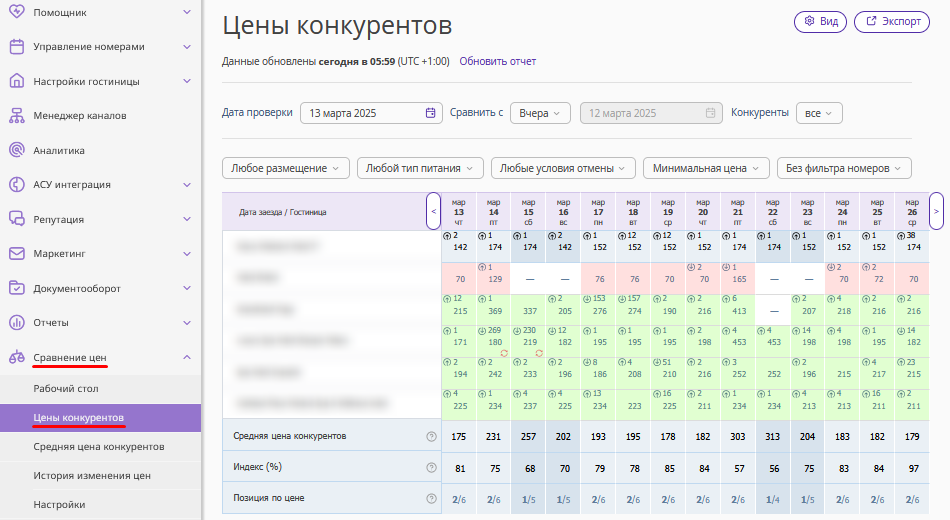Show previous dates with left arrow
This screenshot has height=520, width=950.
(x=434, y=212)
